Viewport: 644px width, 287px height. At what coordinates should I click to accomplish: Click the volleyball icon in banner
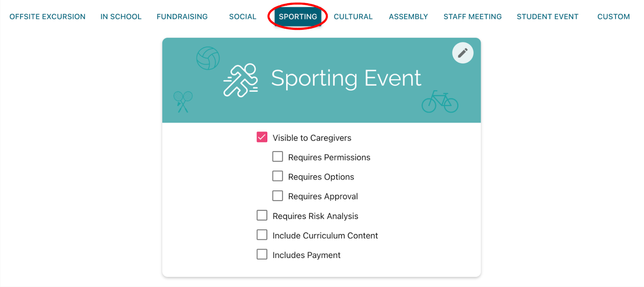(x=208, y=58)
